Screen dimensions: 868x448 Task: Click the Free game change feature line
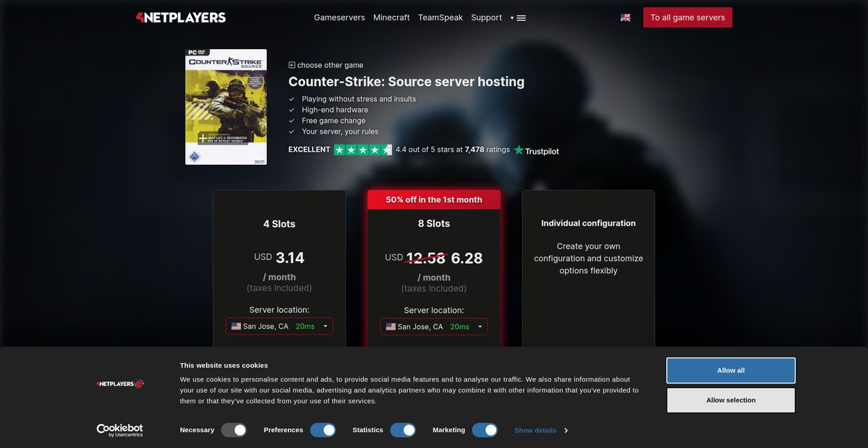333,121
